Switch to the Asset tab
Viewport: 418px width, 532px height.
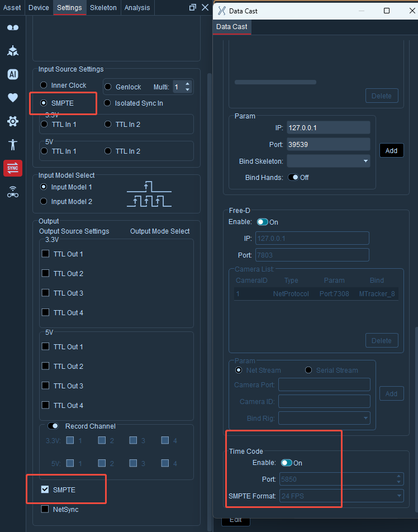(12, 7)
